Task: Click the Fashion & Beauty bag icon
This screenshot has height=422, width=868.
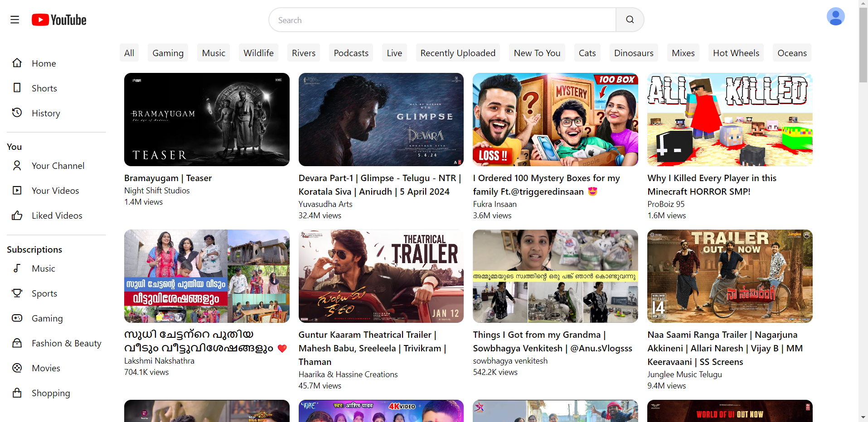Action: pyautogui.click(x=17, y=343)
